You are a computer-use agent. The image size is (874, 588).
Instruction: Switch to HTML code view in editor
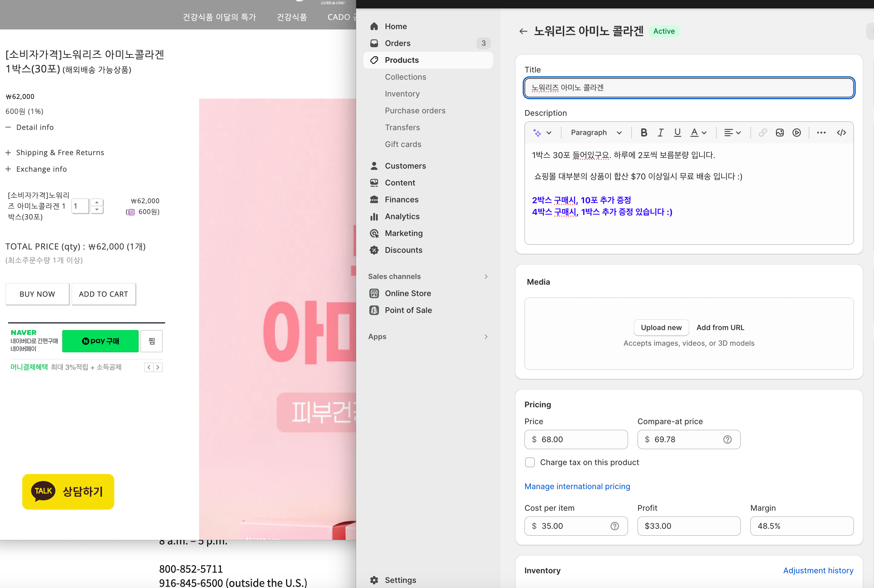[x=841, y=132]
